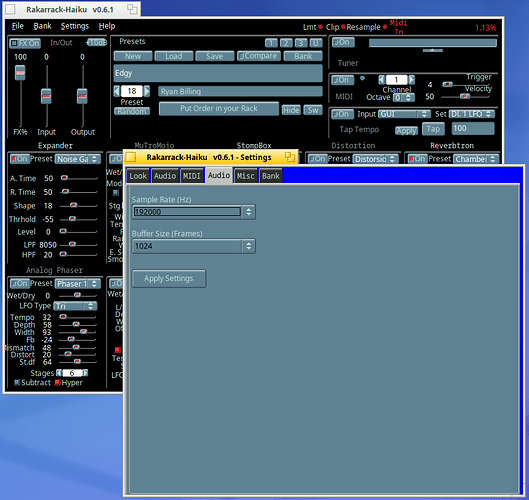This screenshot has width=529, height=500.
Task: Click the Tap Tempo Apply button
Action: coord(406,131)
